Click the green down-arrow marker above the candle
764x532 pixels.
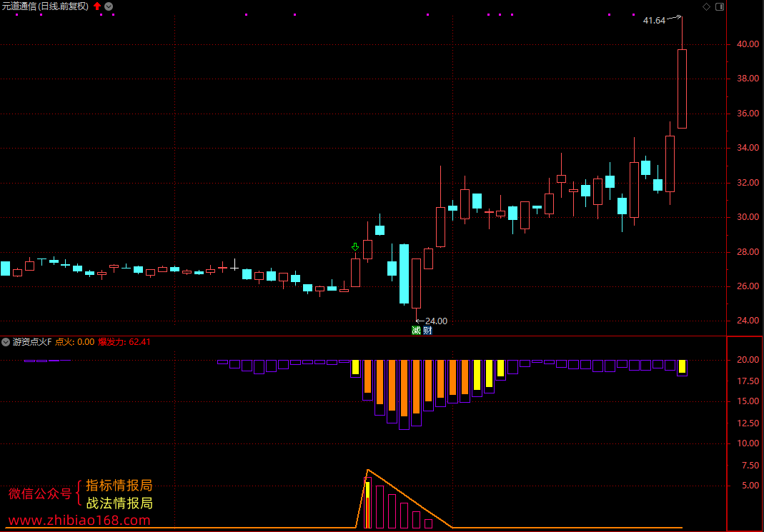coord(355,247)
